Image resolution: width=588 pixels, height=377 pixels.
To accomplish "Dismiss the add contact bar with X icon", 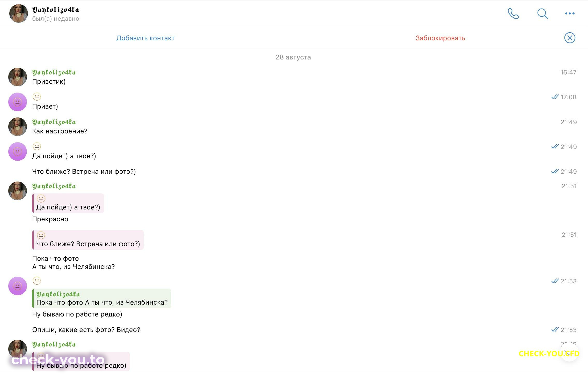I will click(570, 38).
